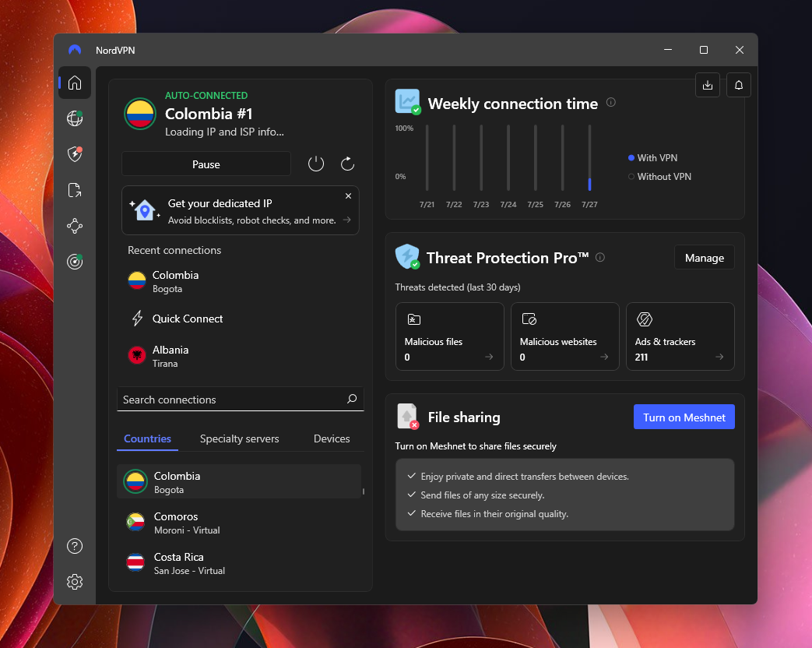Viewport: 812px width, 648px height.
Task: Dismiss the dedicated IP banner
Action: (349, 195)
